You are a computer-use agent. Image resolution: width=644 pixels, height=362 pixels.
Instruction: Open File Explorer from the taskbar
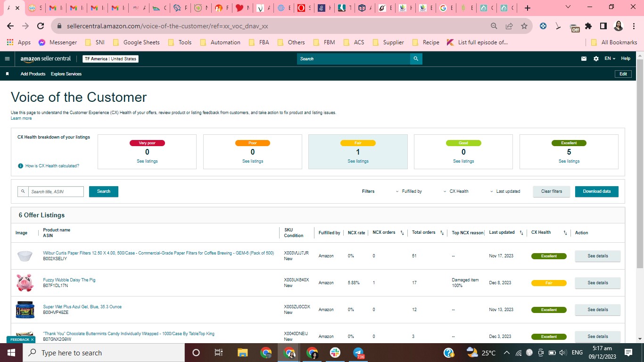pos(242,353)
